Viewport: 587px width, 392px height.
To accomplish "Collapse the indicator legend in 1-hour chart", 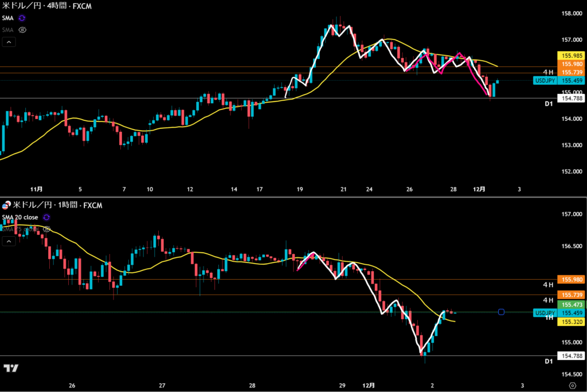I will (x=9, y=241).
